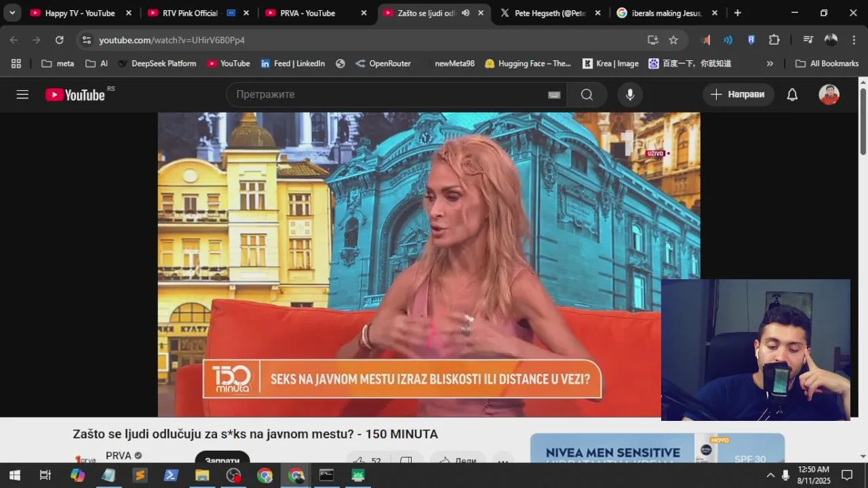The image size is (868, 488).
Task: Mute the tab via speaker icon
Action: pyautogui.click(x=465, y=13)
